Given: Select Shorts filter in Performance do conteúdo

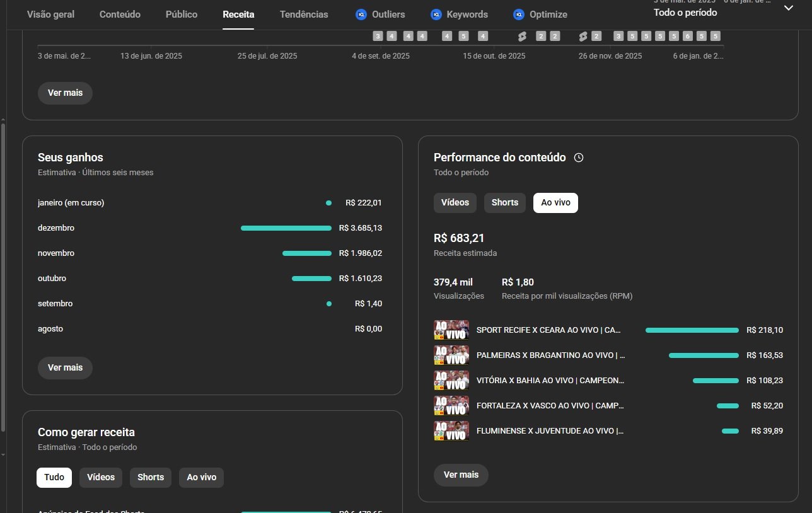Looking at the screenshot, I should tap(504, 203).
